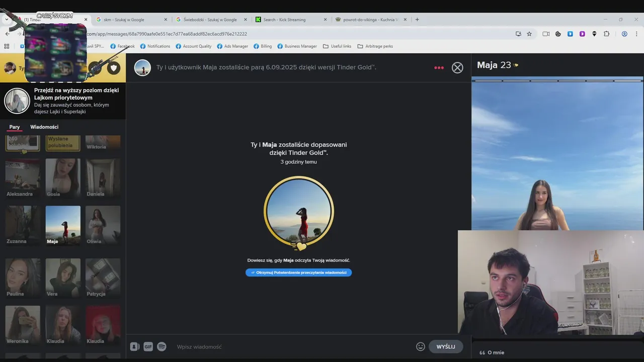Share a Spotify song in chat
This screenshot has height=362, width=644.
coord(162,346)
